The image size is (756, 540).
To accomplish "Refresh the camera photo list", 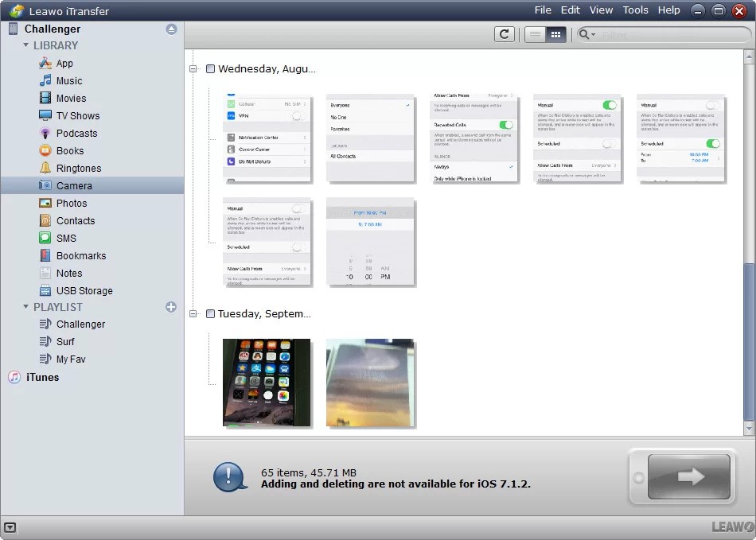I will click(505, 34).
